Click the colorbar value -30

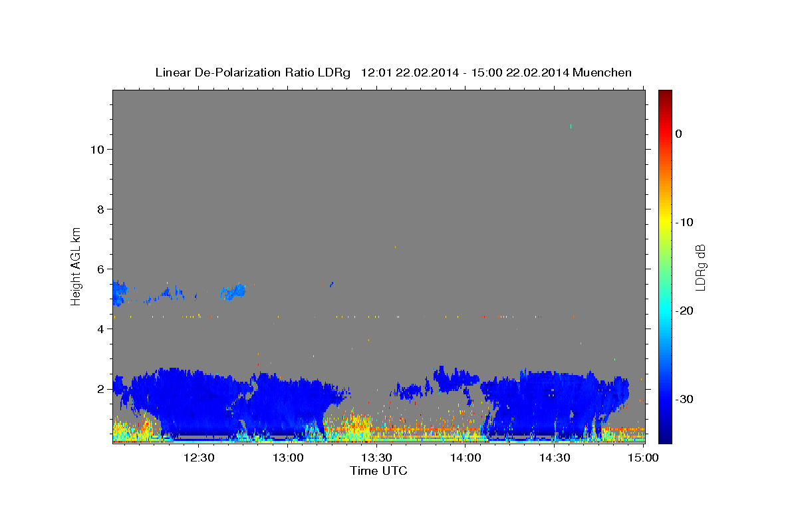685,399
